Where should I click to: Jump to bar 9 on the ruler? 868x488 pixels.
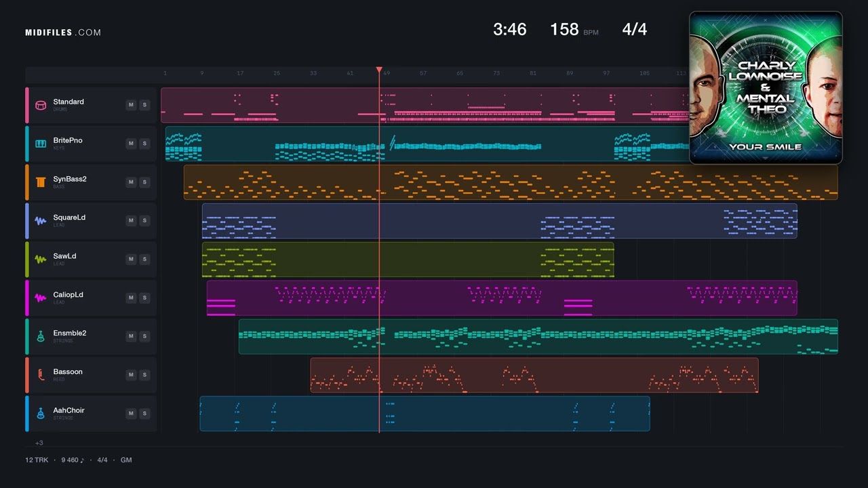pyautogui.click(x=201, y=73)
